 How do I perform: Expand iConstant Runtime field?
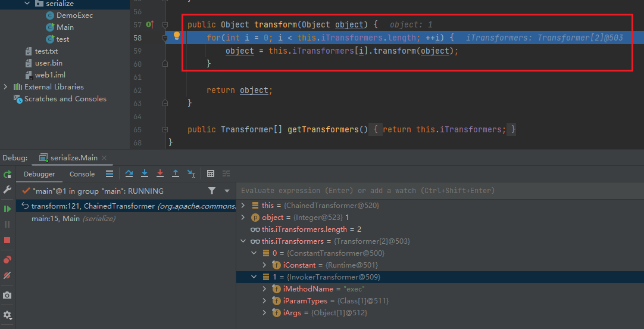click(x=265, y=265)
